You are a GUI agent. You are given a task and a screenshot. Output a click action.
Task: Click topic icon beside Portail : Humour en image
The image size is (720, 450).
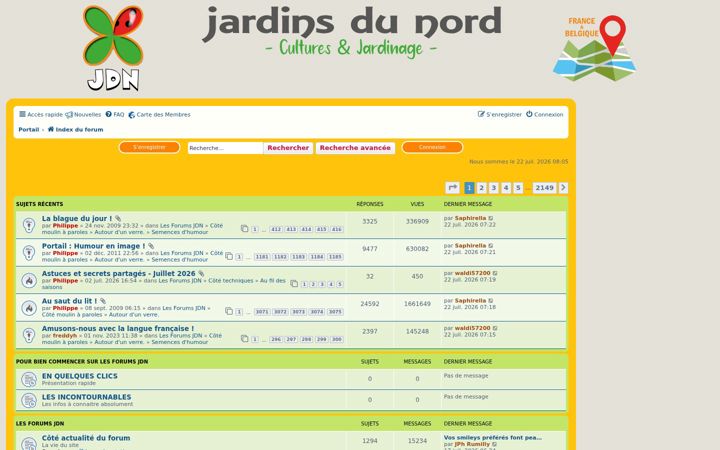coord(29,253)
